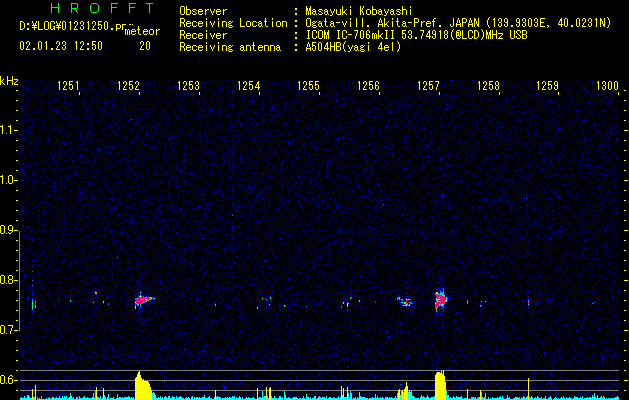Screen dimensions: 629x400
Task: Click the 1257 time axis marker
Action: tap(428, 85)
